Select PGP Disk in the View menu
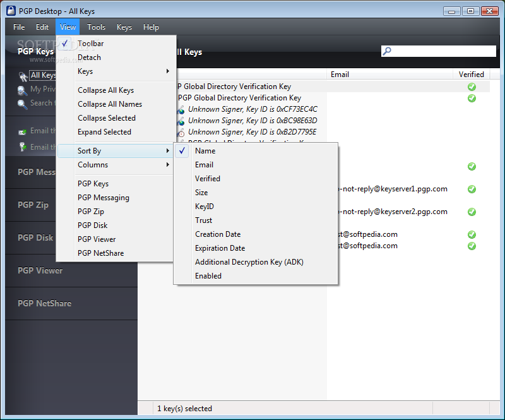The width and height of the screenshot is (505, 420). click(x=117, y=225)
